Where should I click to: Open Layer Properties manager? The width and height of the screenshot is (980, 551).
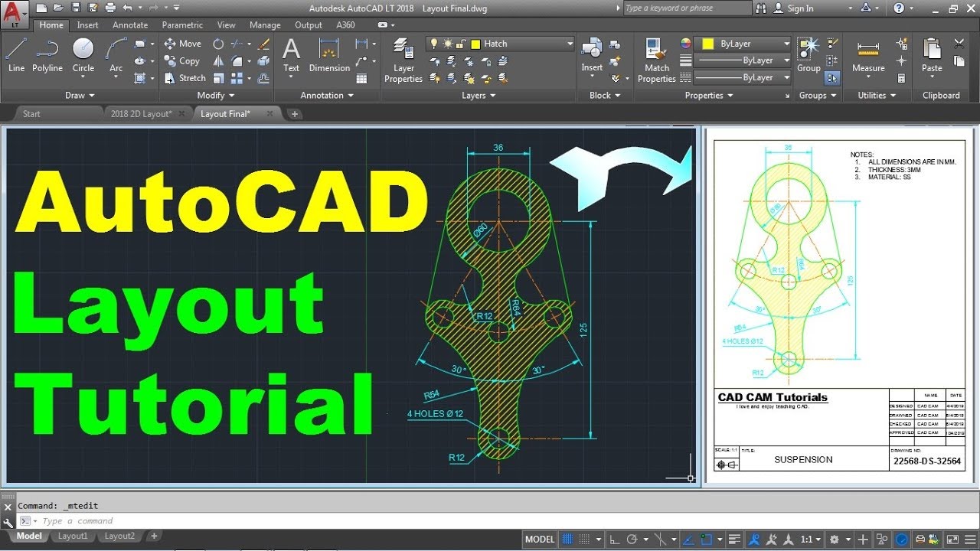(x=403, y=60)
